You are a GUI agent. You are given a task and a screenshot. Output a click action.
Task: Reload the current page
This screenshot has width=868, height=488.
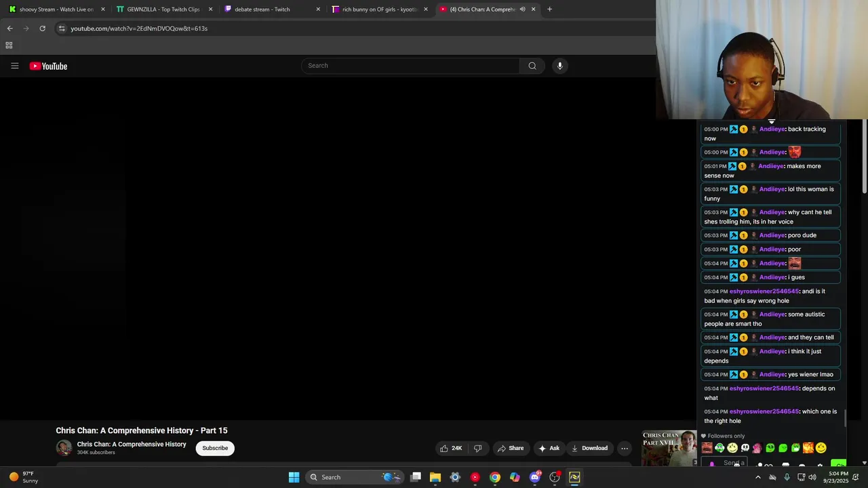42,28
